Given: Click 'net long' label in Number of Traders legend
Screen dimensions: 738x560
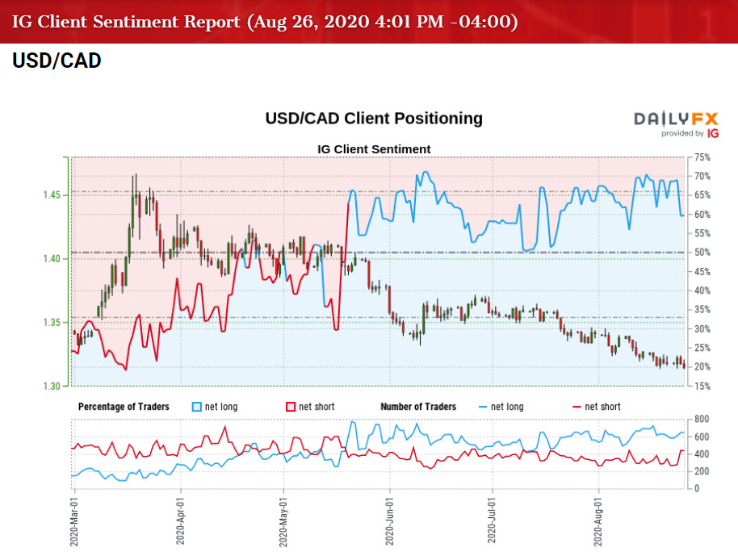Looking at the screenshot, I should pos(507,407).
